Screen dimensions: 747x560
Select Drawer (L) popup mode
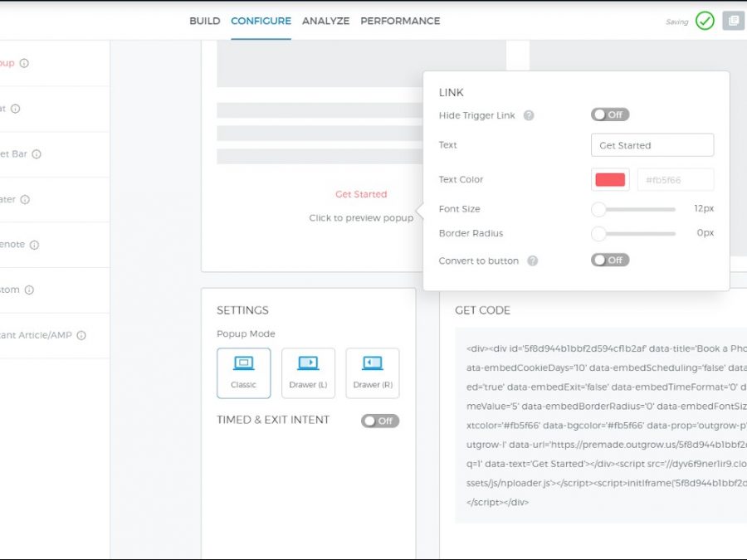(308, 373)
